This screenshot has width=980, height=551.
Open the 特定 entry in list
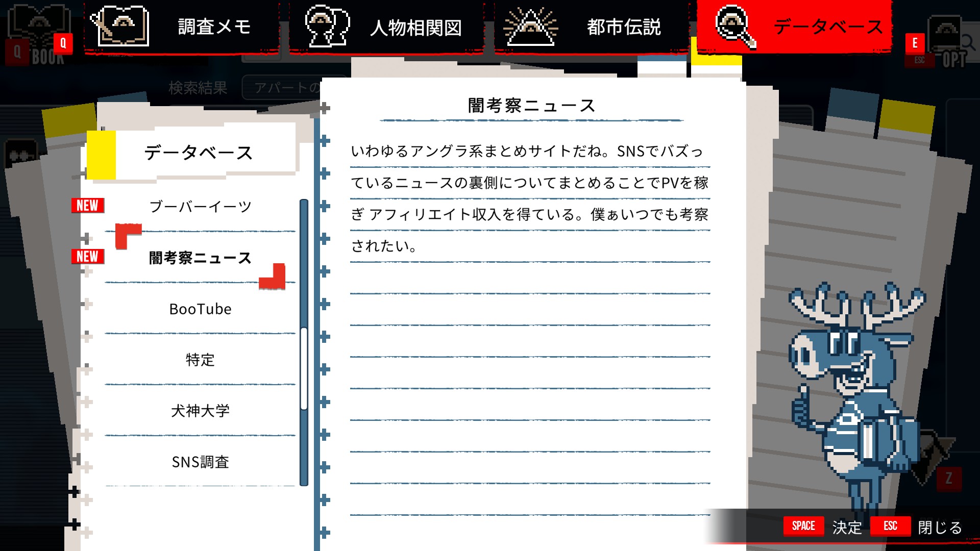coord(200,360)
